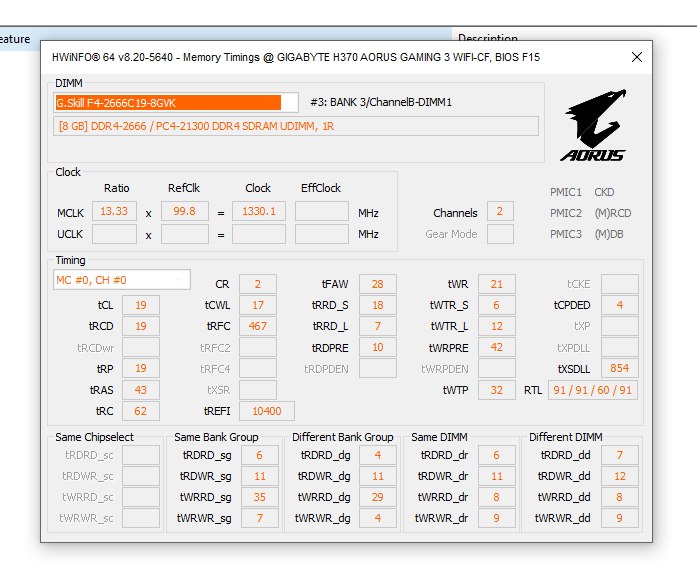The height and width of the screenshot is (567, 697).
Task: Select the tRRD_L value 7
Action: (x=378, y=326)
